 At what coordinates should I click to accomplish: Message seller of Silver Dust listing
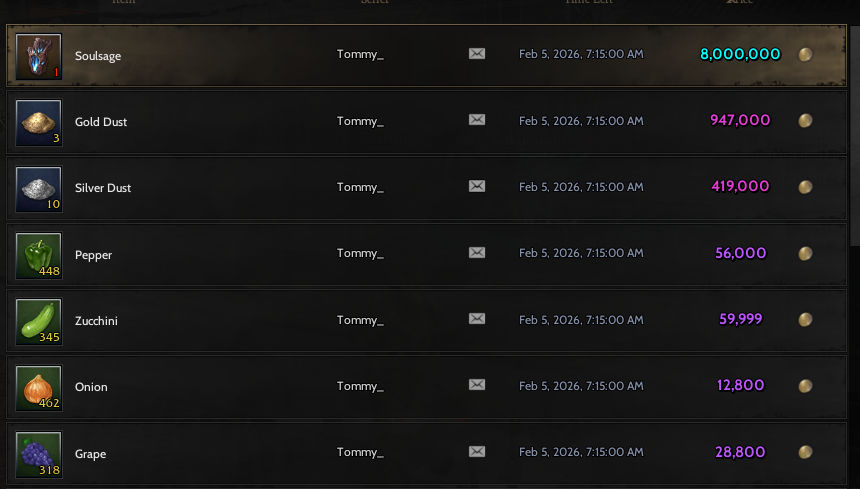point(477,186)
